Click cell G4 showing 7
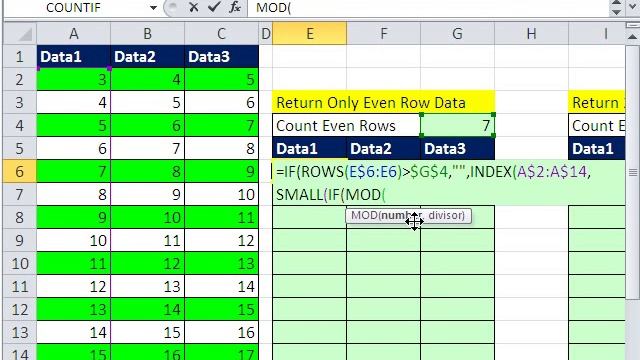Image resolution: width=640 pixels, height=360 pixels. click(458, 125)
